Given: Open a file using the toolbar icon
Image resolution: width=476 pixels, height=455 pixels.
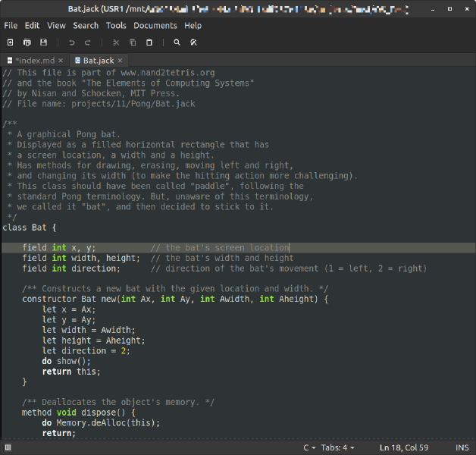Looking at the screenshot, I should 27,42.
